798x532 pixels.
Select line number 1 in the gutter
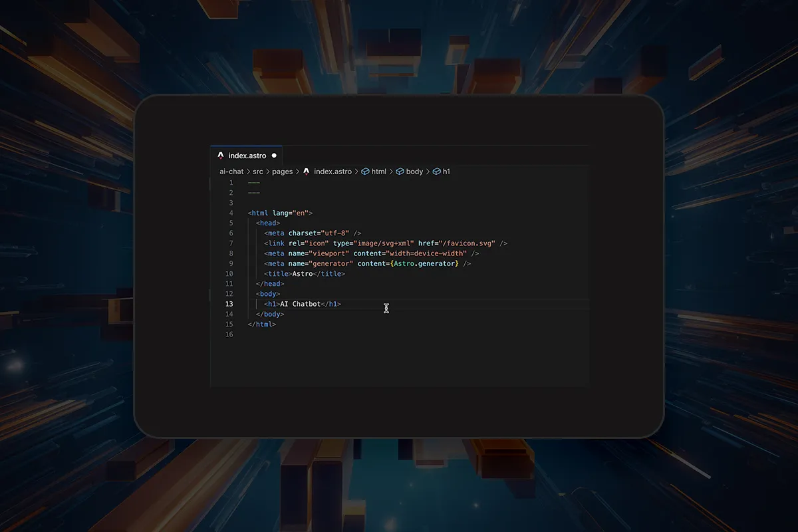231,183
